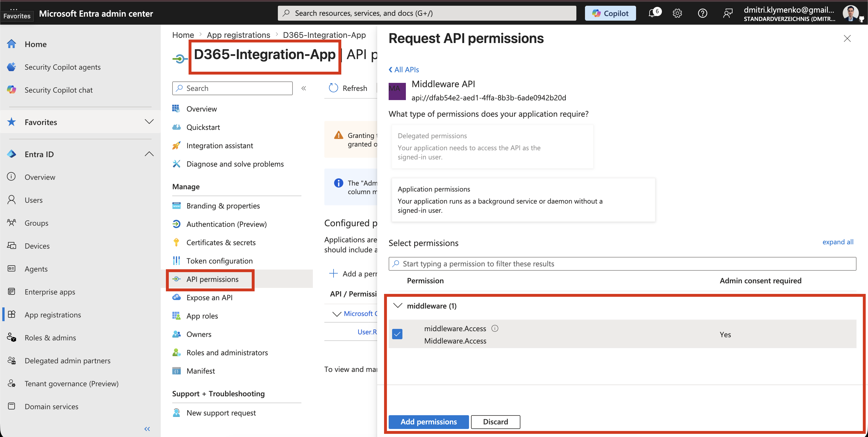Collapse the middleware (1) permission group
Image resolution: width=868 pixels, height=437 pixels.
[398, 306]
